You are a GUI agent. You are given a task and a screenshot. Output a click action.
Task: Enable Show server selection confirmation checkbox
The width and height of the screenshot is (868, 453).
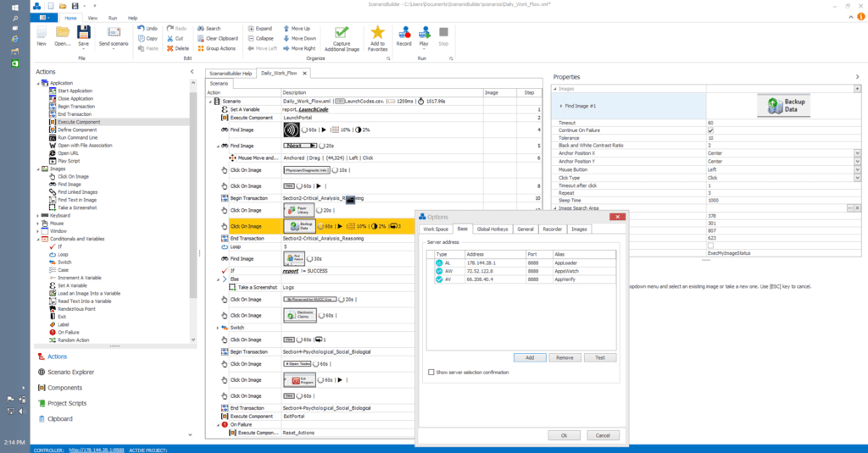431,372
